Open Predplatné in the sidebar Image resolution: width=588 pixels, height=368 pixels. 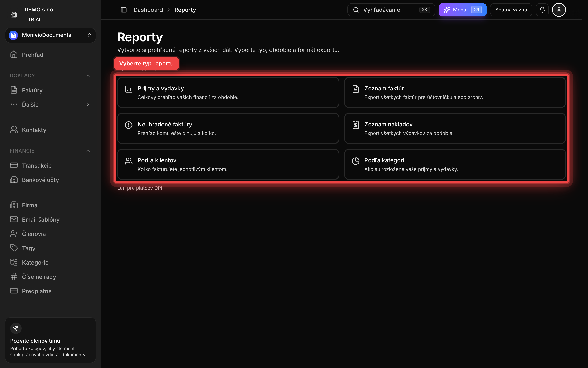coord(50,291)
